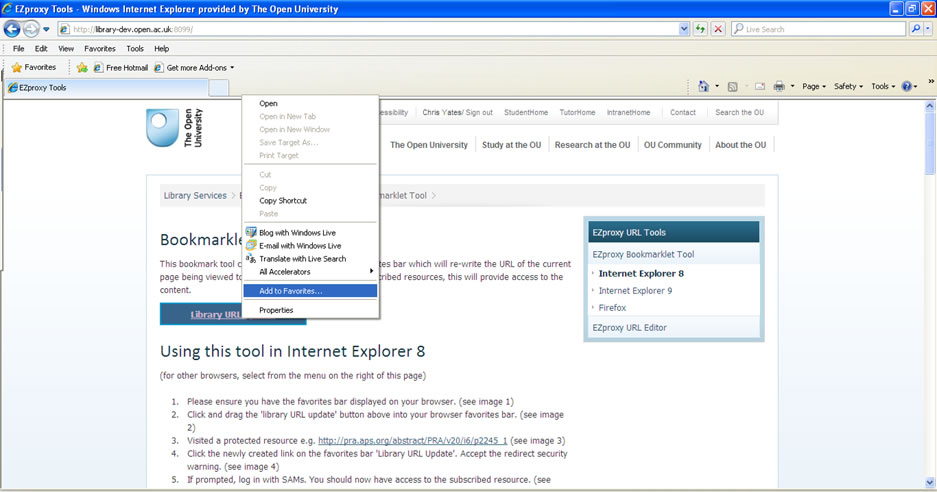Choose Add to Favorites in context menu
This screenshot has height=492, width=937.
[310, 291]
